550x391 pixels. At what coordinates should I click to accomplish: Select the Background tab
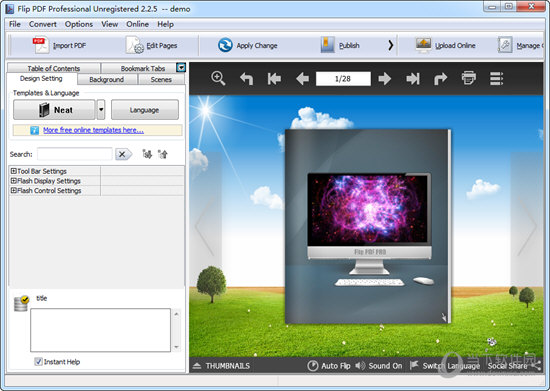click(x=107, y=80)
